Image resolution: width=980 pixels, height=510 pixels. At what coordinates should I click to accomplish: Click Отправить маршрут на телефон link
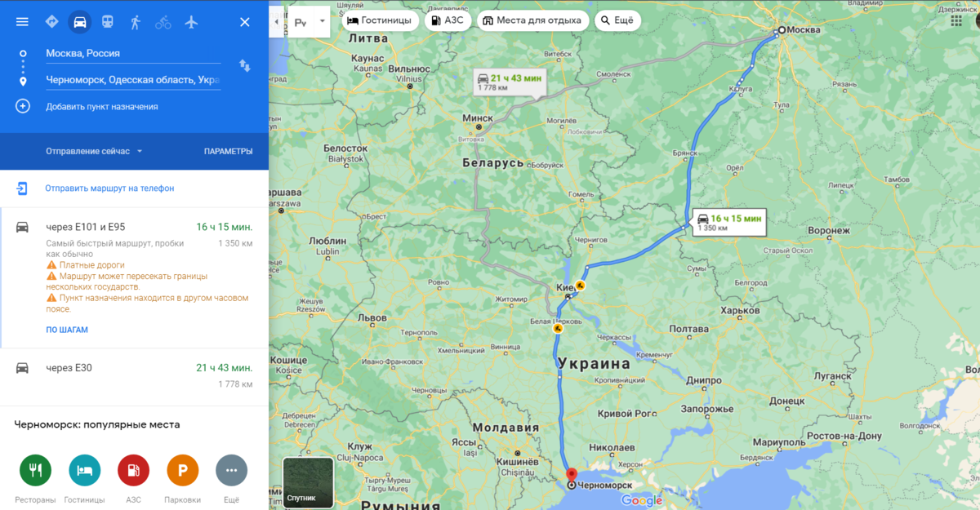[109, 188]
